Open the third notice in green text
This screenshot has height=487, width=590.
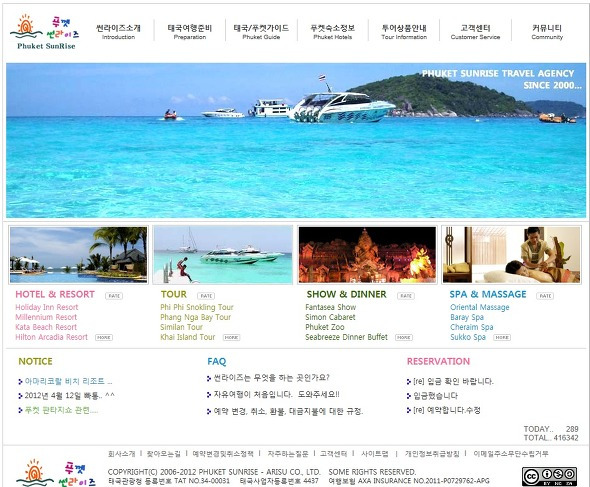61,410
